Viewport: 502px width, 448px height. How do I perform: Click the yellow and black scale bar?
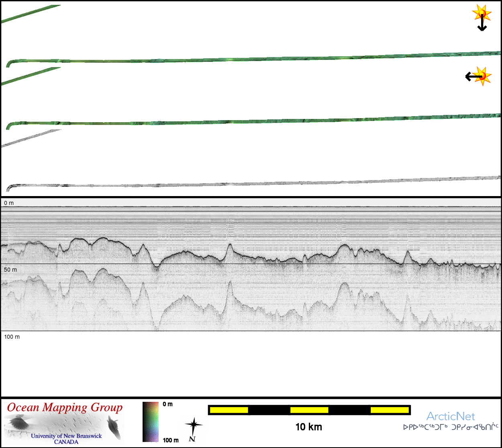click(309, 410)
